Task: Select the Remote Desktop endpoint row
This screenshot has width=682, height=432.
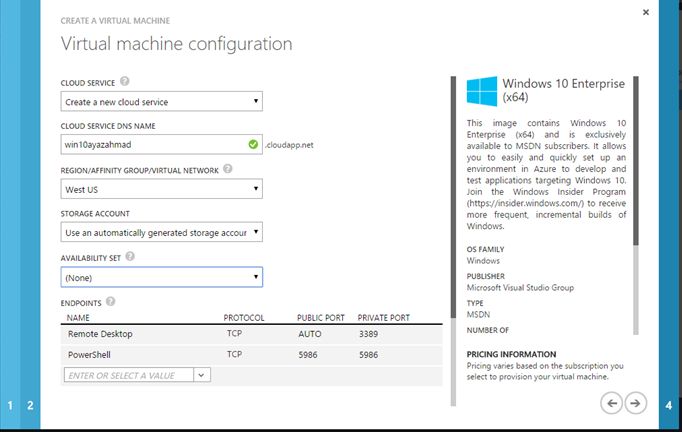Action: click(x=251, y=334)
